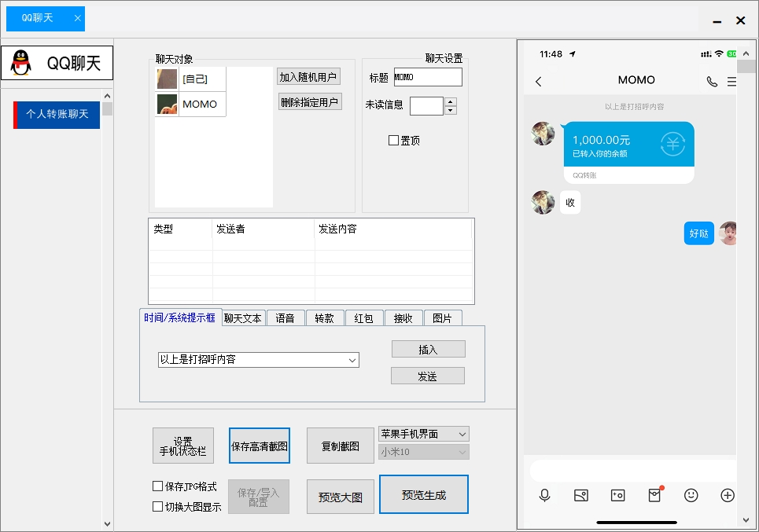Click the plus icon in the chat toolbar

[x=727, y=496]
